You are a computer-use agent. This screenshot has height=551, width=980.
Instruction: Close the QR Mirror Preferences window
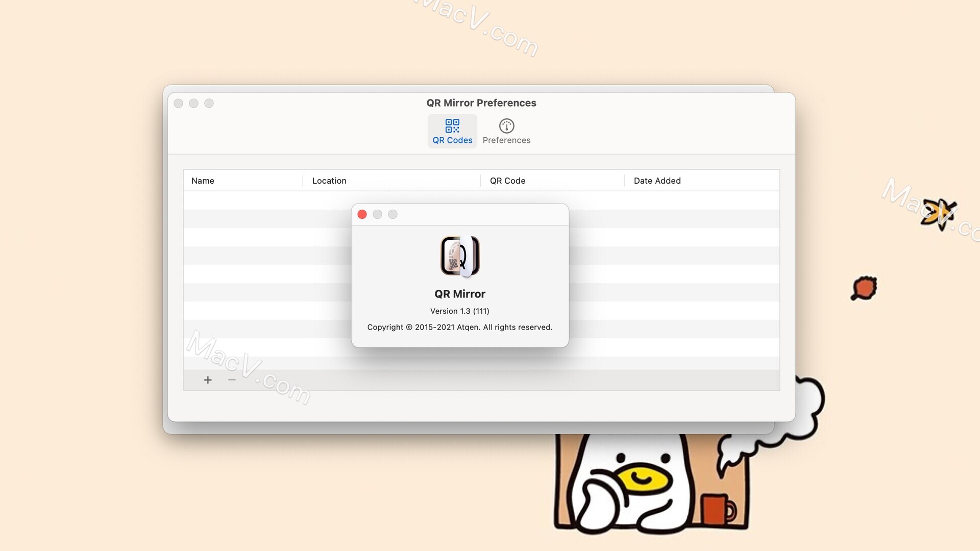pyautogui.click(x=179, y=104)
